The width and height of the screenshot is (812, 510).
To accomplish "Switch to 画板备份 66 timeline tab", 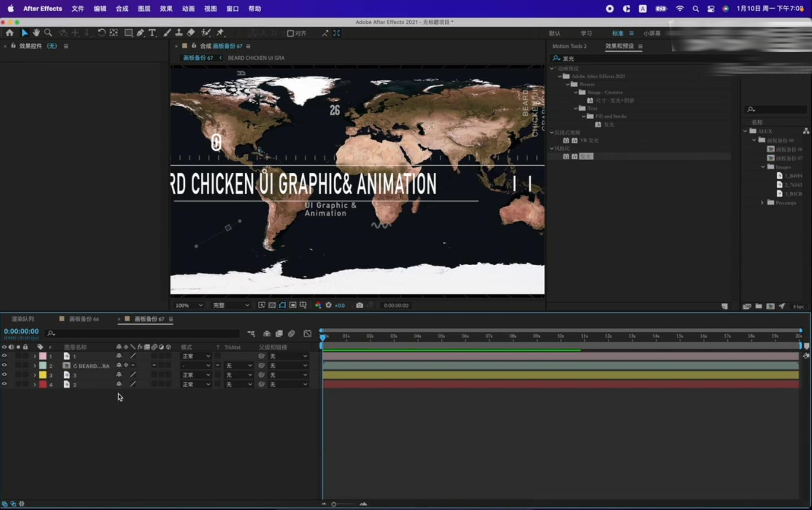I will pos(84,319).
